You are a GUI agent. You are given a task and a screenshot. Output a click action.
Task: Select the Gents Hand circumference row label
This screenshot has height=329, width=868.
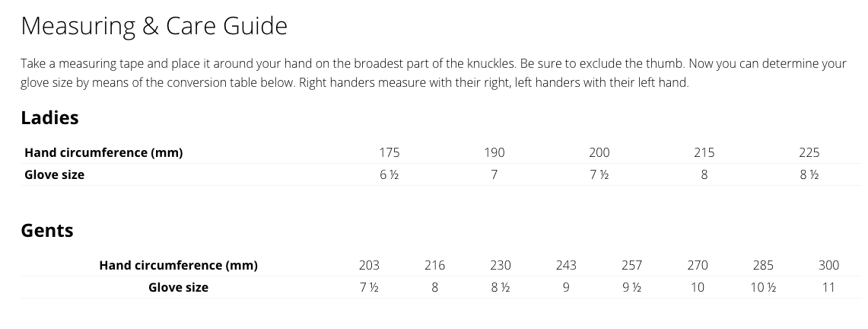[x=178, y=265]
